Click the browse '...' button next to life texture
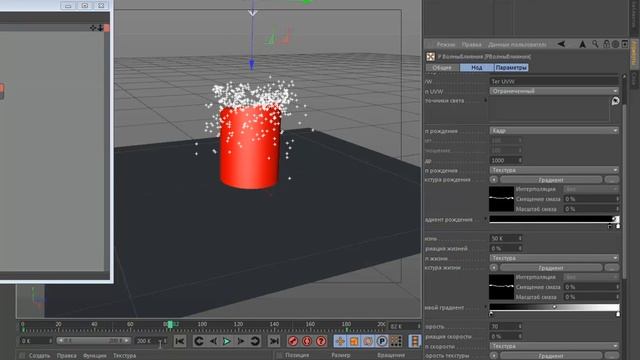This screenshot has width=640, height=360. [x=612, y=268]
